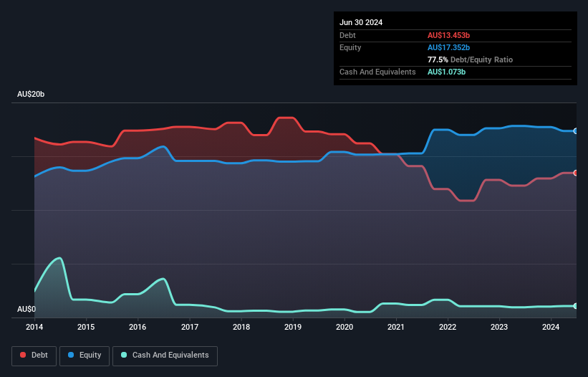Click the 2016 x-axis label
This screenshot has height=377, width=588.
138,327
